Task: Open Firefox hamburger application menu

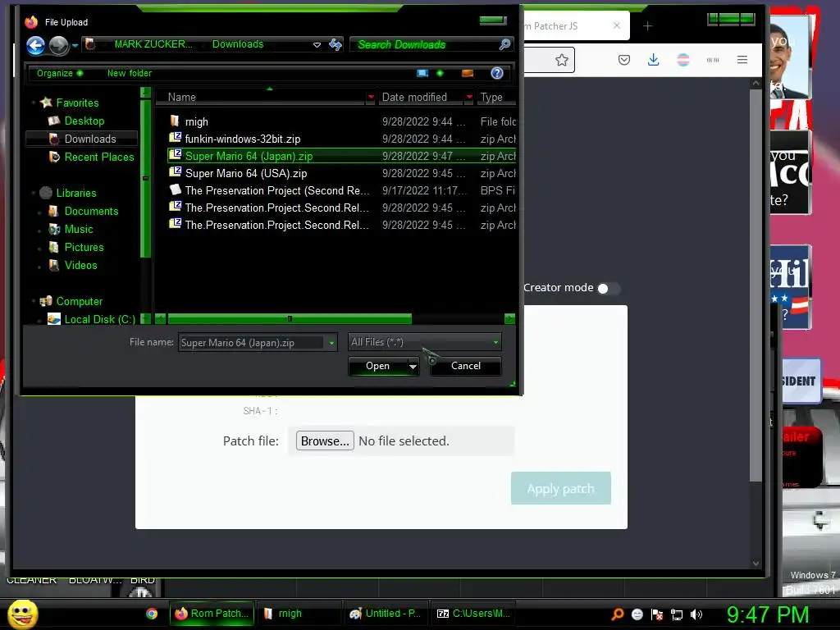Action: click(742, 60)
